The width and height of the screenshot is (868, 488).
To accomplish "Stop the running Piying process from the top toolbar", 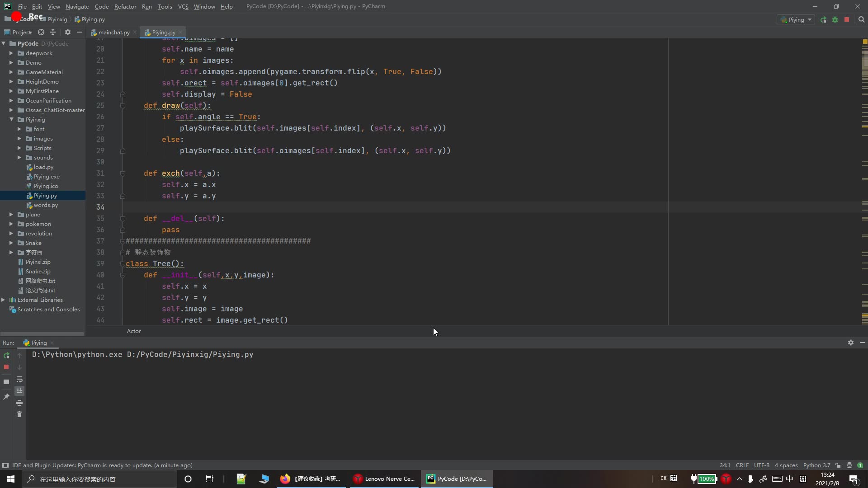I will [847, 20].
